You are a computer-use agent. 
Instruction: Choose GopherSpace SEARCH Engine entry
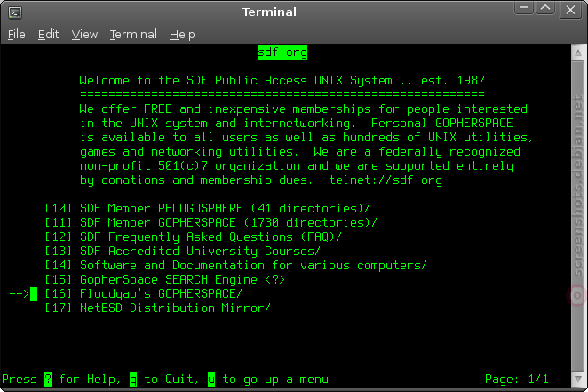[165, 280]
